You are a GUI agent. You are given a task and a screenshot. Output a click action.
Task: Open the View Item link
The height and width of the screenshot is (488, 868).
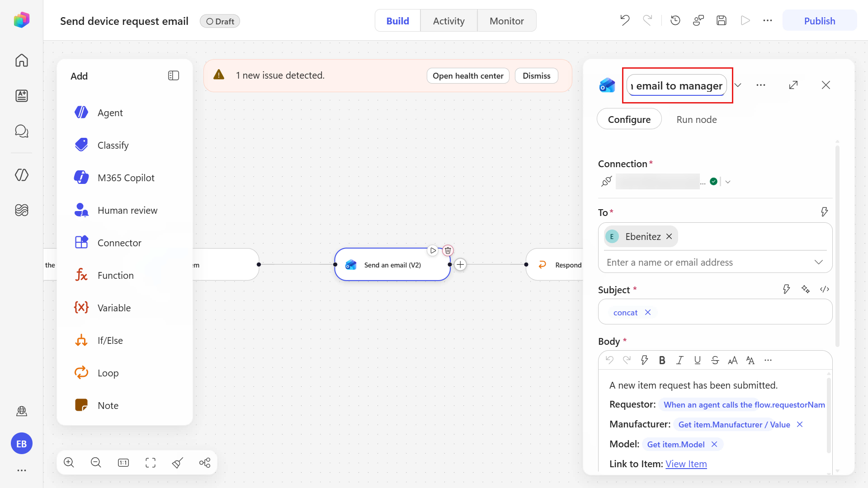[686, 464]
